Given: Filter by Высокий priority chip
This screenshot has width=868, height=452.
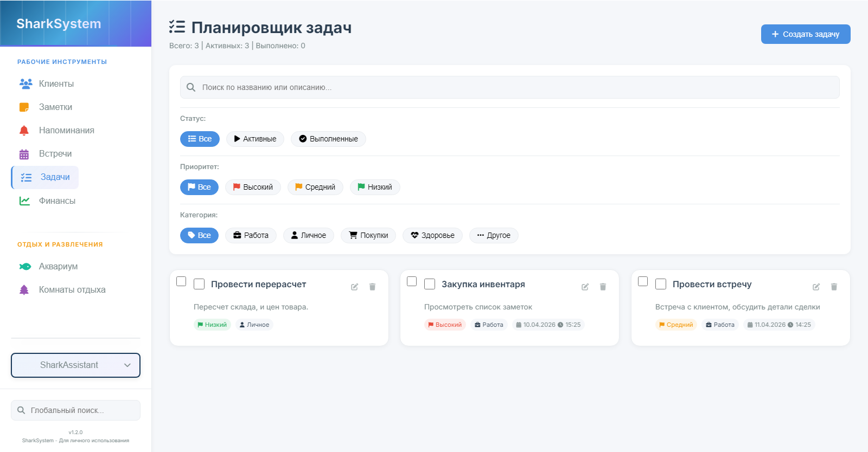Looking at the screenshot, I should coord(253,187).
